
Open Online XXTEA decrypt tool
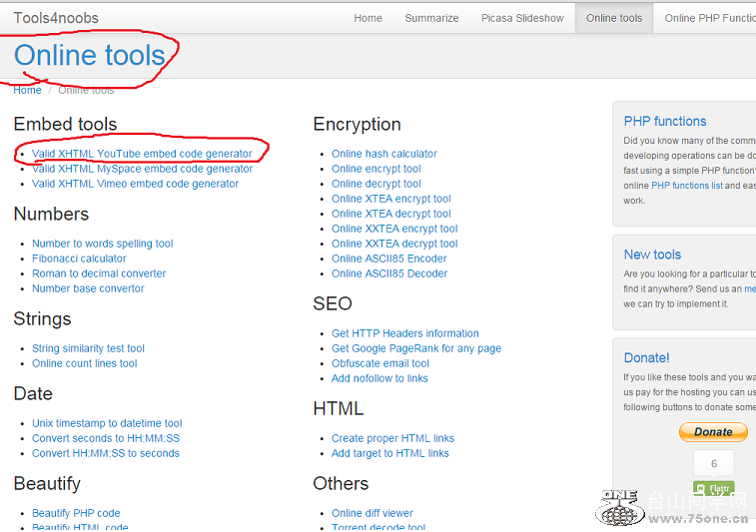[394, 244]
